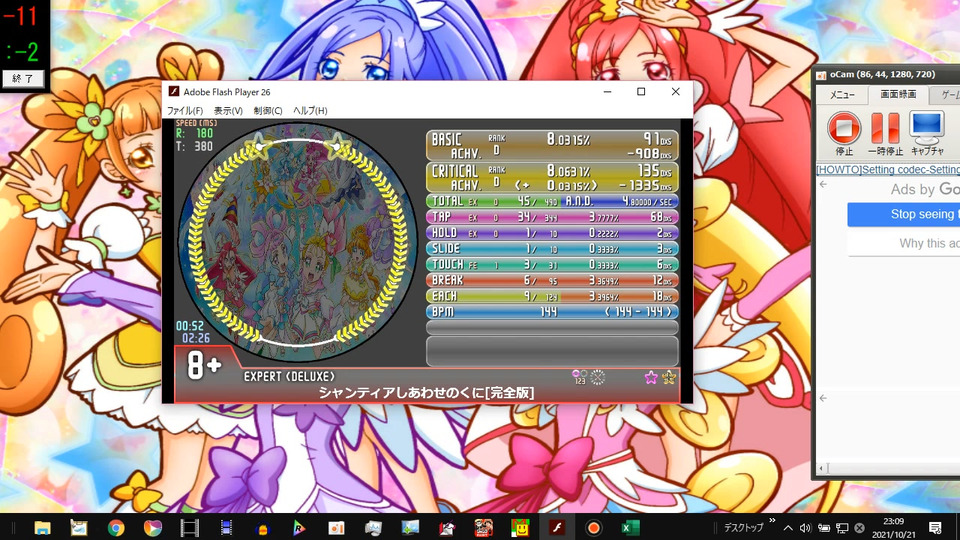The height and width of the screenshot is (540, 960).
Task: Open the film strip app in the taskbar
Action: click(x=190, y=527)
